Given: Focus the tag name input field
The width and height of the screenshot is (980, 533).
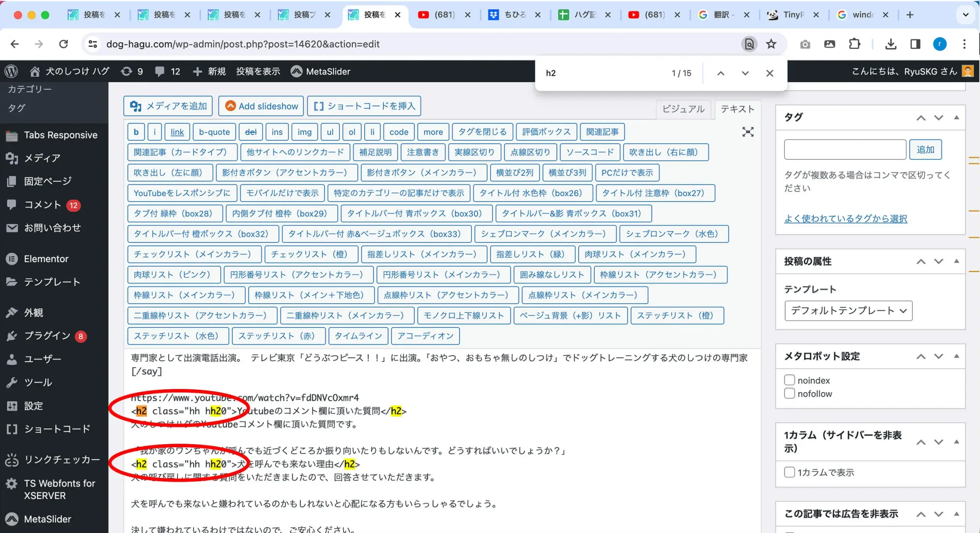Looking at the screenshot, I should pos(845,149).
